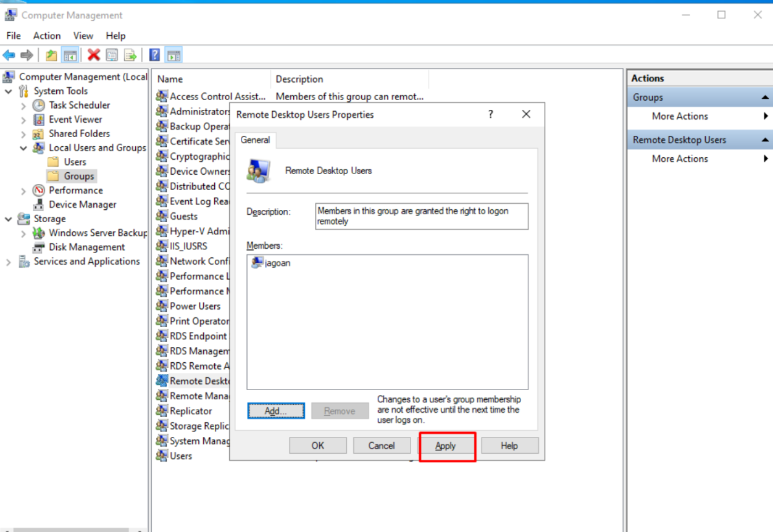Click the Up One Level folder icon
773x532 pixels.
pos(51,56)
